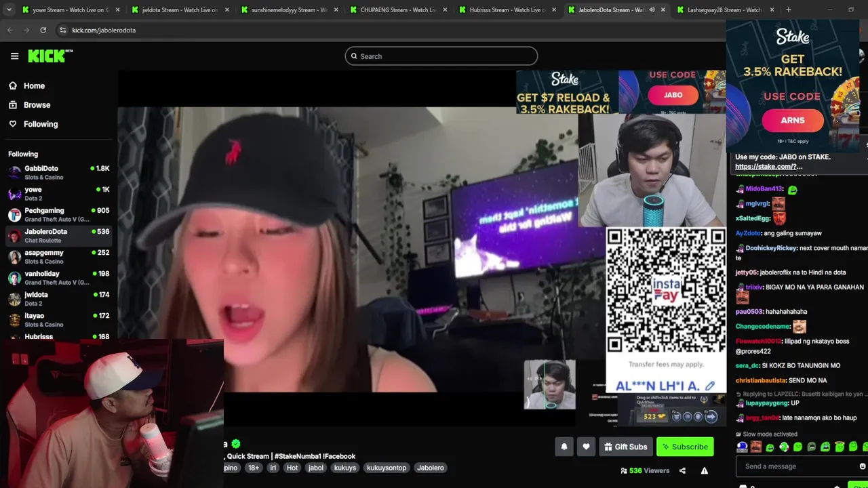Click MidoBan413 username in chat
This screenshot has width=868, height=488.
tap(764, 189)
